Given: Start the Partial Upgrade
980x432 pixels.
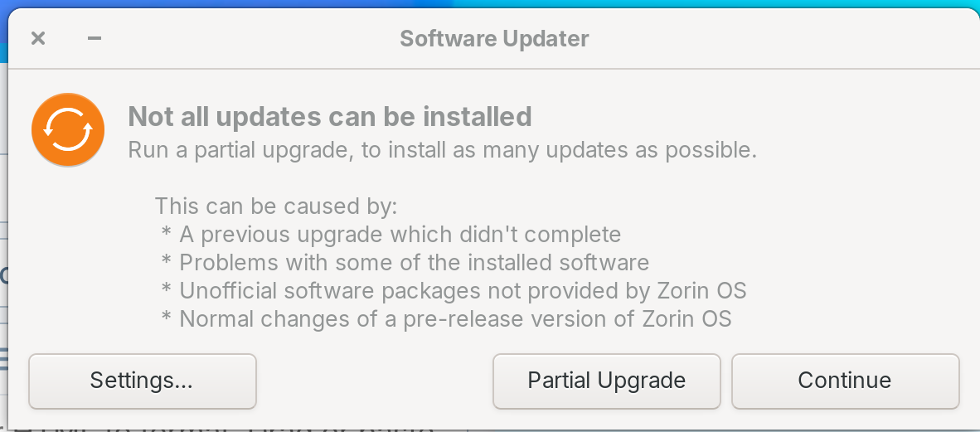Looking at the screenshot, I should click(606, 381).
